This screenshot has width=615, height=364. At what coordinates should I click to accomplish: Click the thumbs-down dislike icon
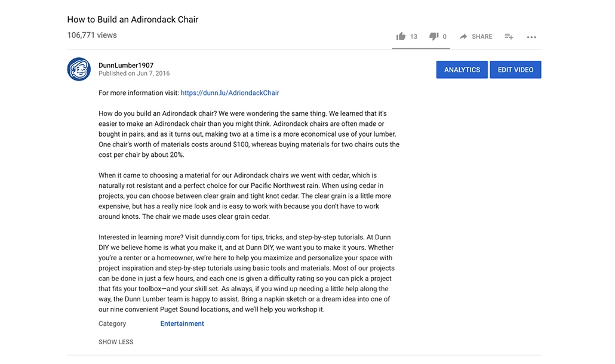point(433,36)
